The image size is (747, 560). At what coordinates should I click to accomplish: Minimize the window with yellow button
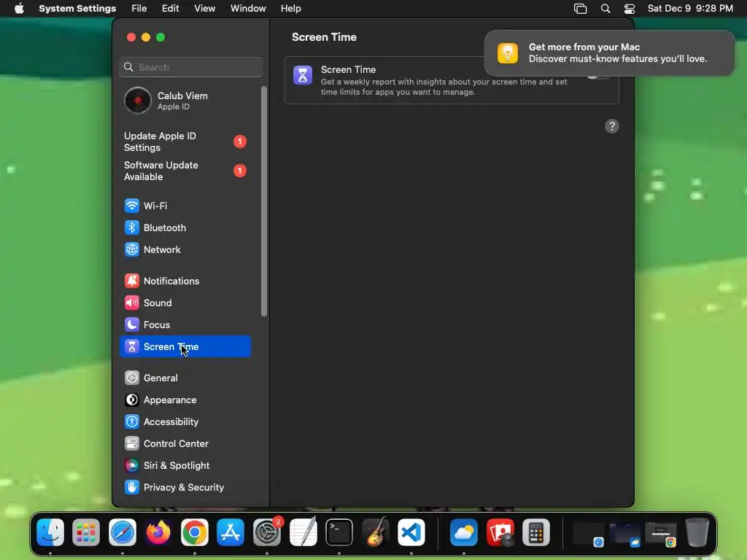tap(146, 37)
